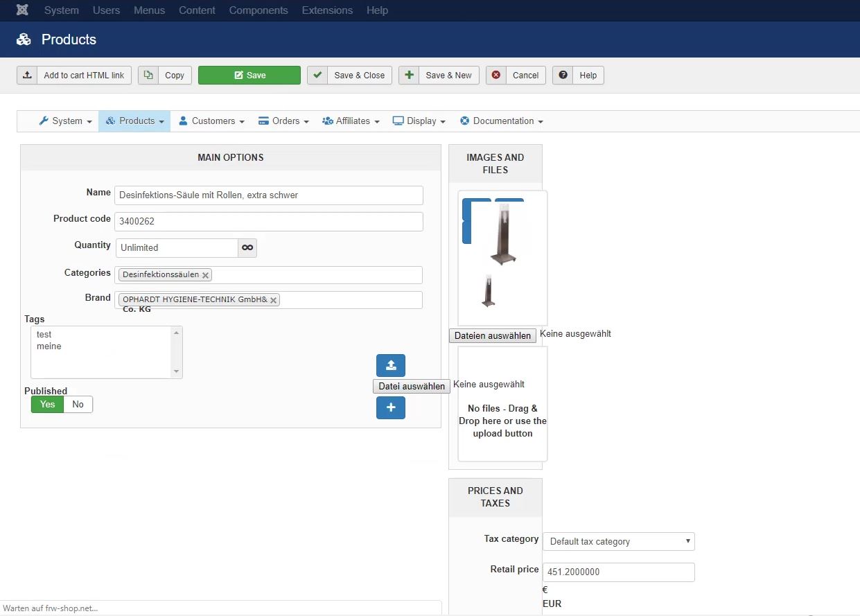Select the large product image thumbnail
This screenshot has height=616, width=860.
click(503, 234)
